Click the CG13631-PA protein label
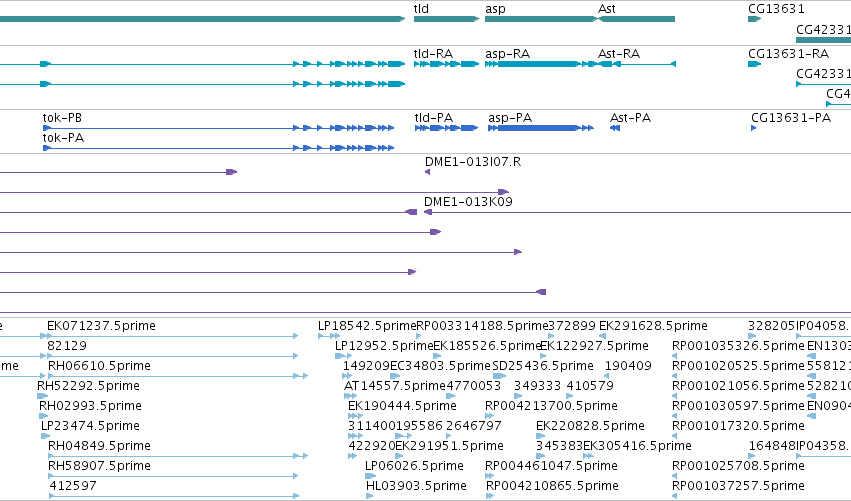The width and height of the screenshot is (851, 501). coord(791,118)
